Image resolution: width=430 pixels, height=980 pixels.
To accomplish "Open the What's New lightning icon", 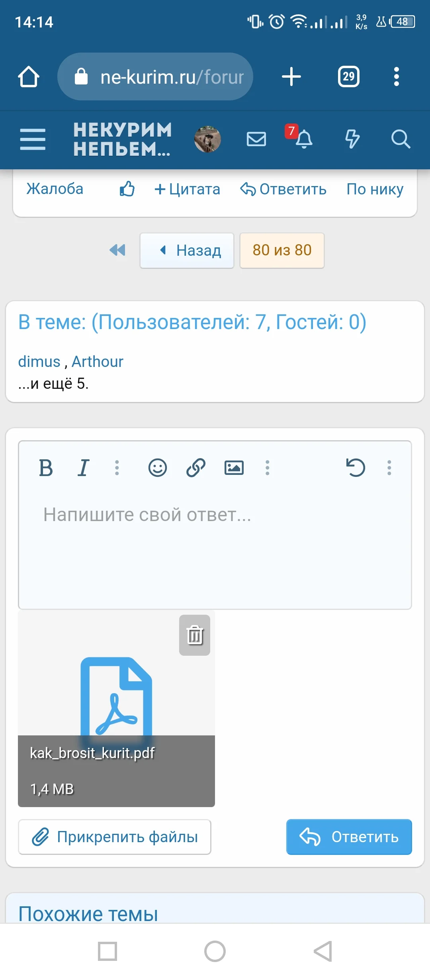I will (x=352, y=139).
